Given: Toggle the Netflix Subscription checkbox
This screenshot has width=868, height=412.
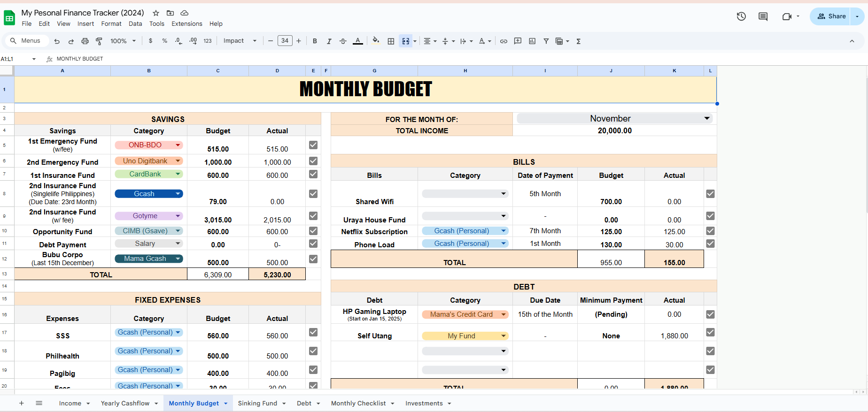Looking at the screenshot, I should point(710,231).
